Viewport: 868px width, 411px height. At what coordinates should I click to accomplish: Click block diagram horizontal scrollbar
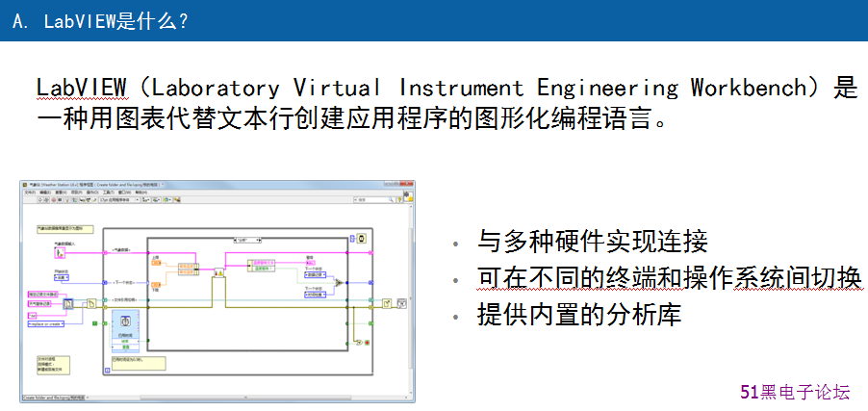pos(245,398)
